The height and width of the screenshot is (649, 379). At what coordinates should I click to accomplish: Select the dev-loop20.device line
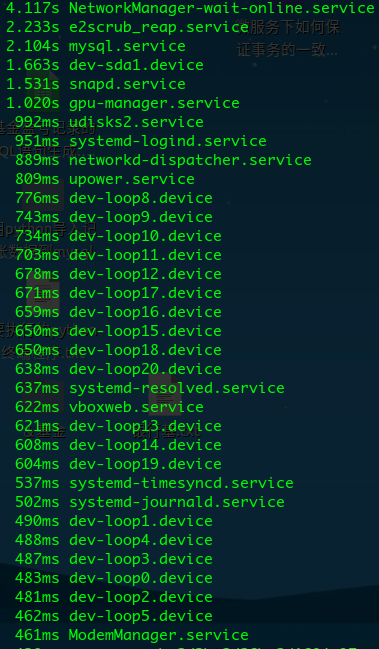coord(118,369)
